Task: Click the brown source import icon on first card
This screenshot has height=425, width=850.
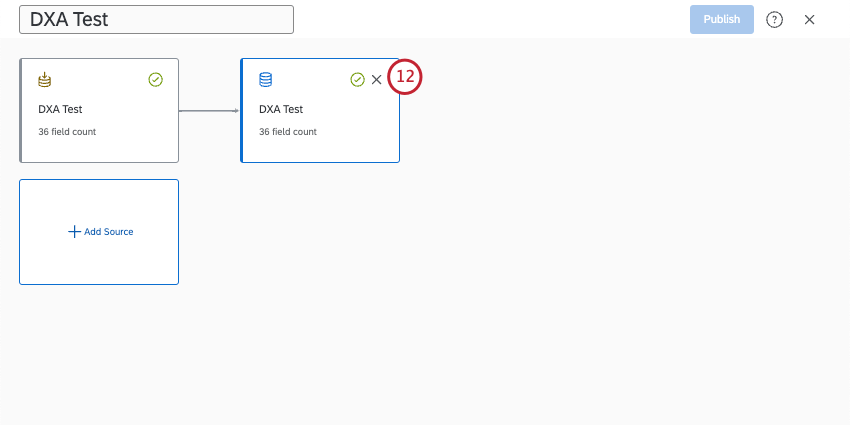Action: 44,80
